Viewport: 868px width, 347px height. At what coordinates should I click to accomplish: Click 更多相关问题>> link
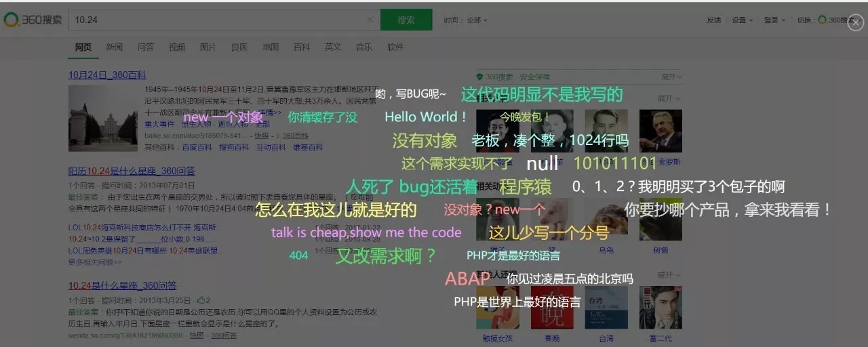click(x=95, y=262)
